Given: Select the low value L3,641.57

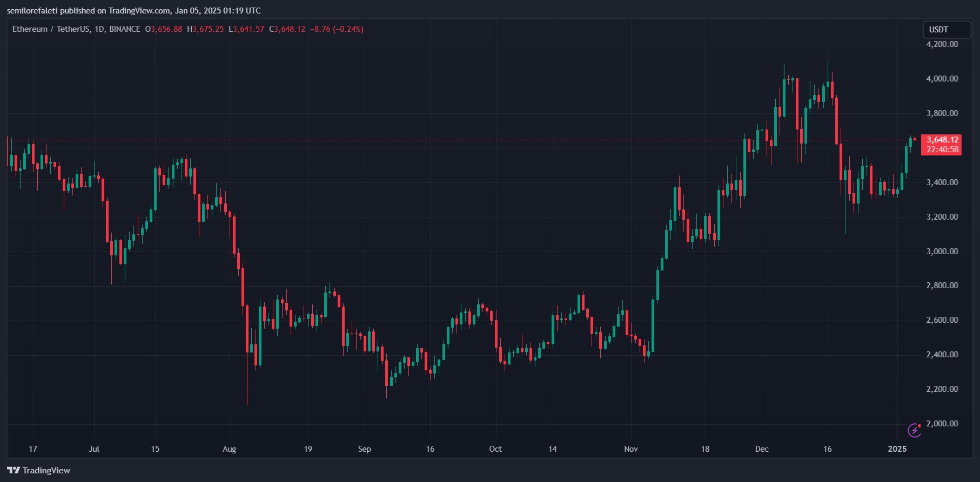Looking at the screenshot, I should coord(246,29).
